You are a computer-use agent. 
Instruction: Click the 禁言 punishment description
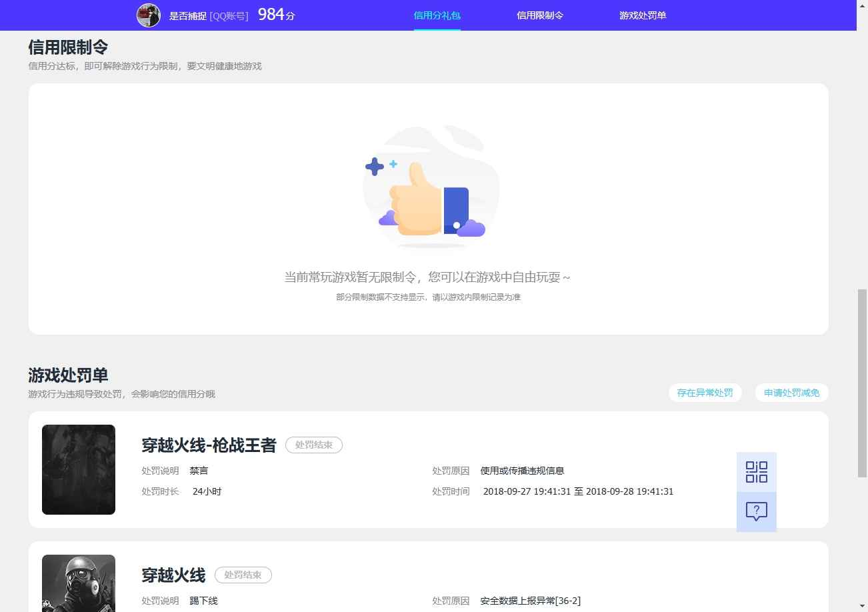coord(199,471)
